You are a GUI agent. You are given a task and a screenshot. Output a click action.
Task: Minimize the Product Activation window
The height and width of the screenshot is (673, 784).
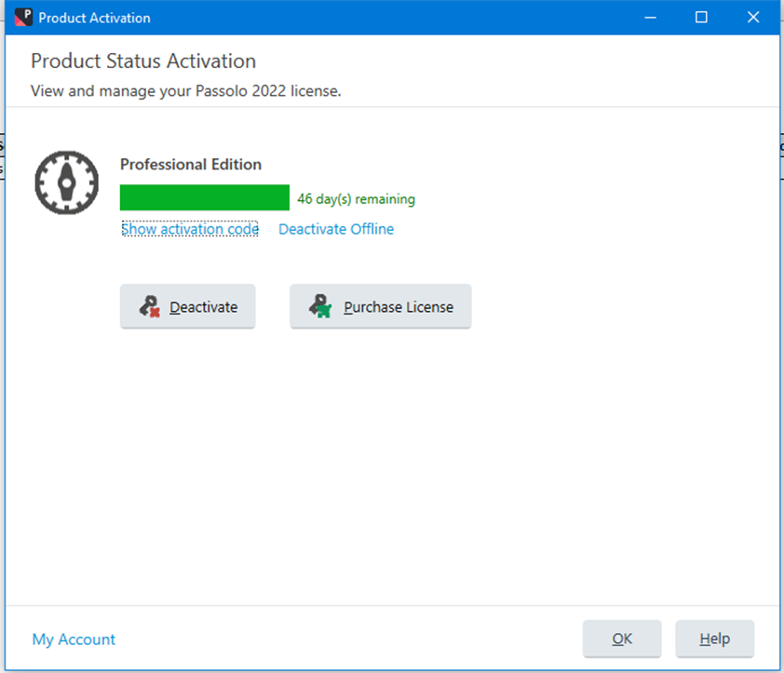coord(650,18)
